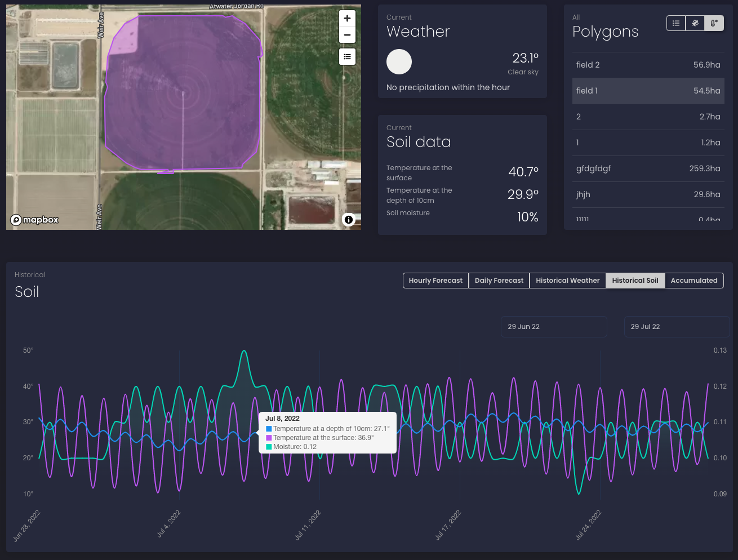
Task: Open the Accumulated tab
Action: point(694,281)
